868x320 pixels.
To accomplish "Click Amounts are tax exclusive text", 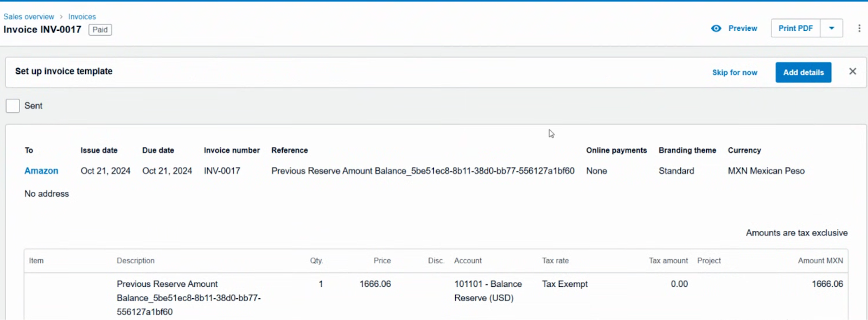I will click(x=796, y=233).
